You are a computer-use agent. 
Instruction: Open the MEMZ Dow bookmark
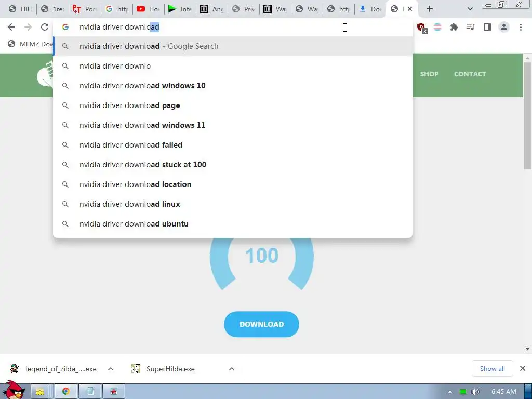coord(31,44)
